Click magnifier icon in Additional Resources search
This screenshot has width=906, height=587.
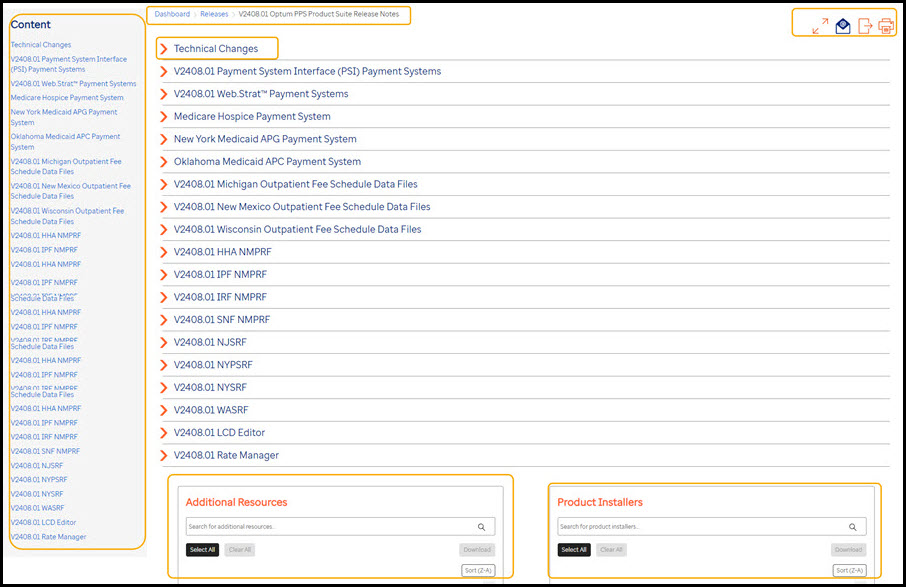pos(481,527)
